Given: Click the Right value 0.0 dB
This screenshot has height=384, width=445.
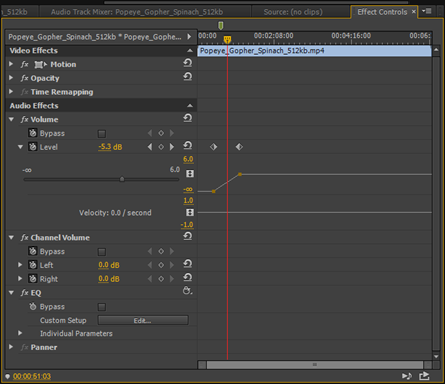Looking at the screenshot, I should point(109,279).
